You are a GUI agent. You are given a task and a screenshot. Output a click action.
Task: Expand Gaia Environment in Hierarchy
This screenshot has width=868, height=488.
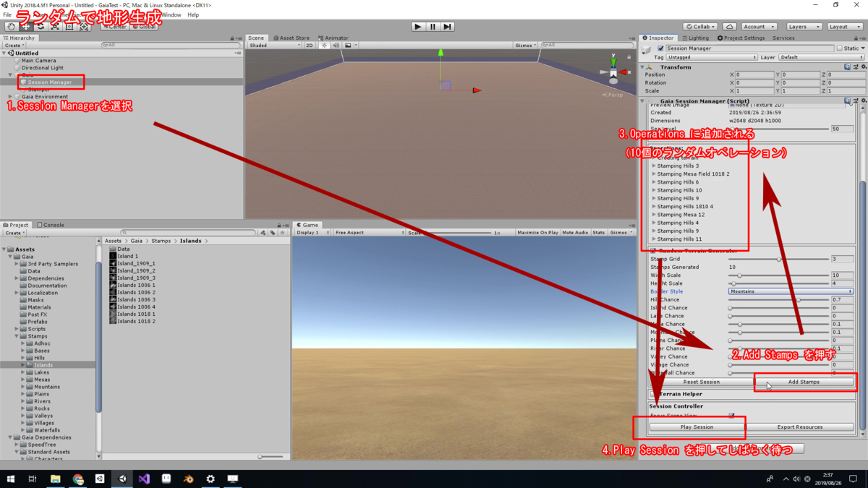tap(10, 97)
